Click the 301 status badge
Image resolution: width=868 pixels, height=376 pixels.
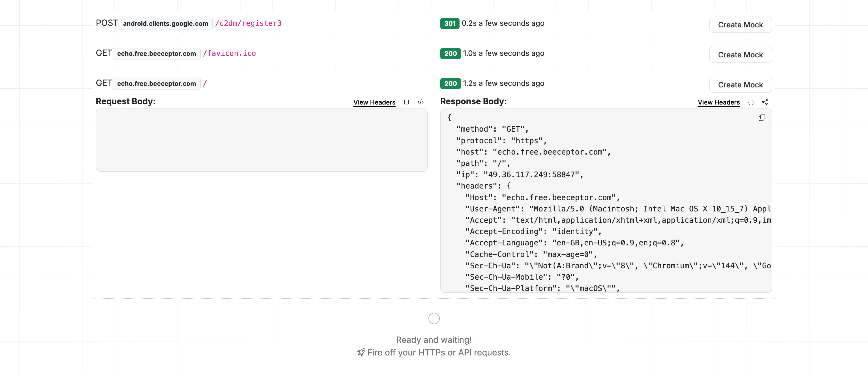click(450, 23)
